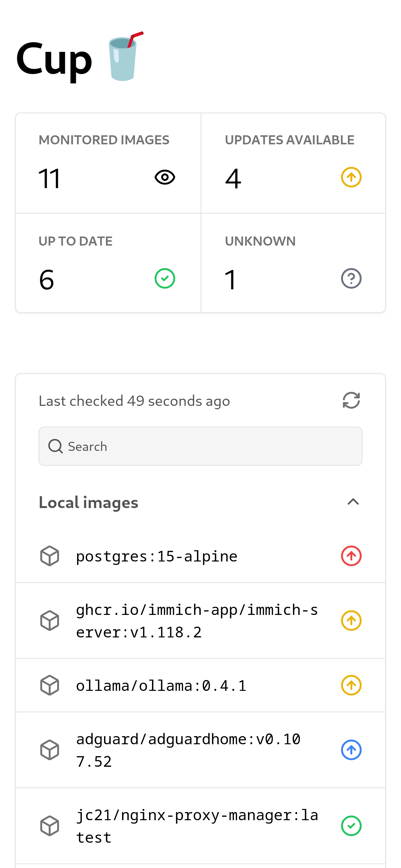Click the yellow update icon for immich-server
This screenshot has height=868, width=401.
coord(351,621)
